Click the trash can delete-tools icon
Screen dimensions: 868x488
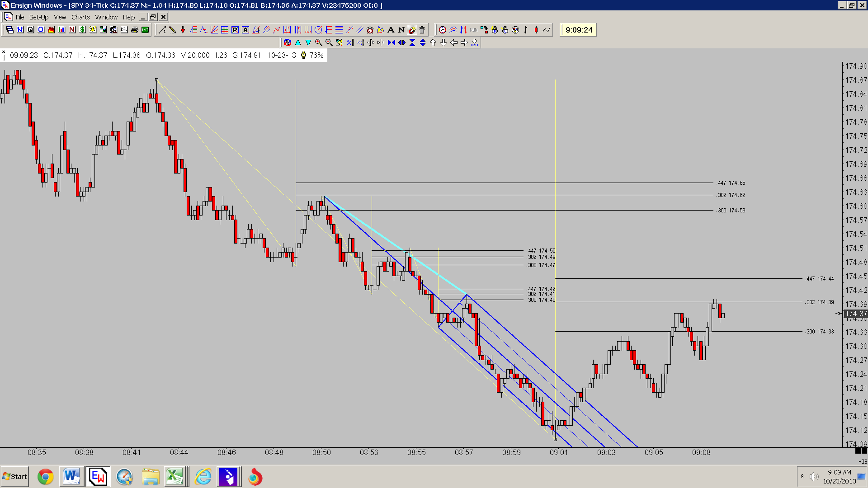click(x=422, y=30)
